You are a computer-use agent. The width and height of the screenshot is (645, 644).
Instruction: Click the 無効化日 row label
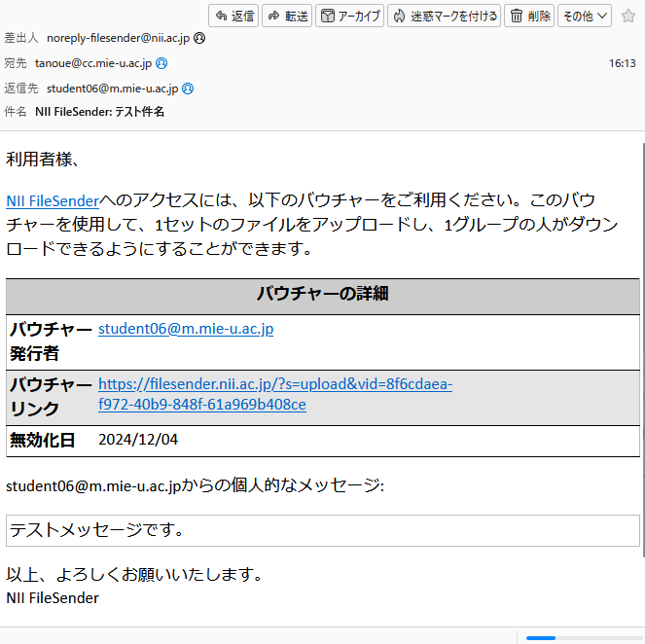pyautogui.click(x=42, y=440)
